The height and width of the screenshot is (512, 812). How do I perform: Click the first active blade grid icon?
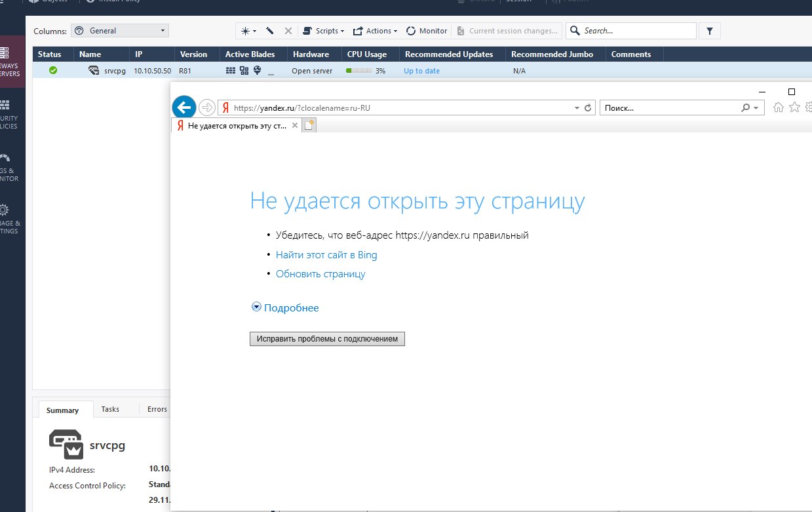[x=230, y=70]
